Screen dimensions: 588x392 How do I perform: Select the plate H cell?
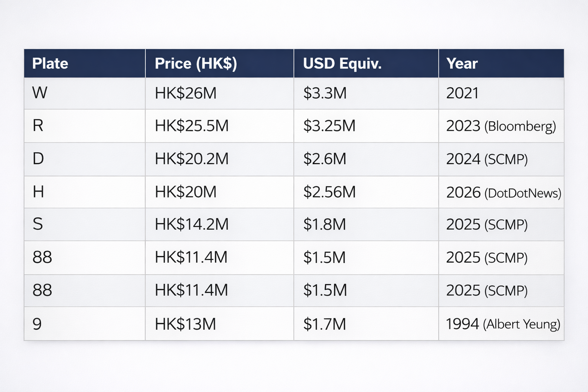point(38,192)
